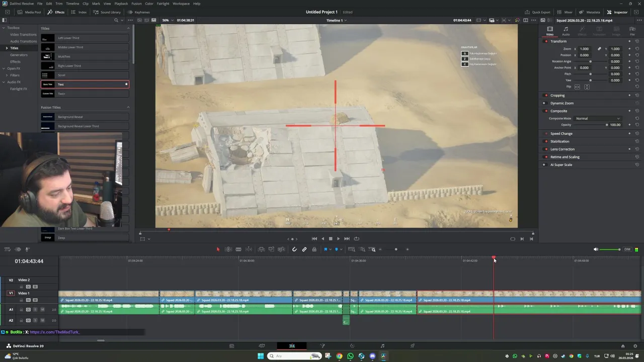Adjust the timeline zoom slider
Image resolution: width=644 pixels, height=362 pixels.
pos(395,249)
